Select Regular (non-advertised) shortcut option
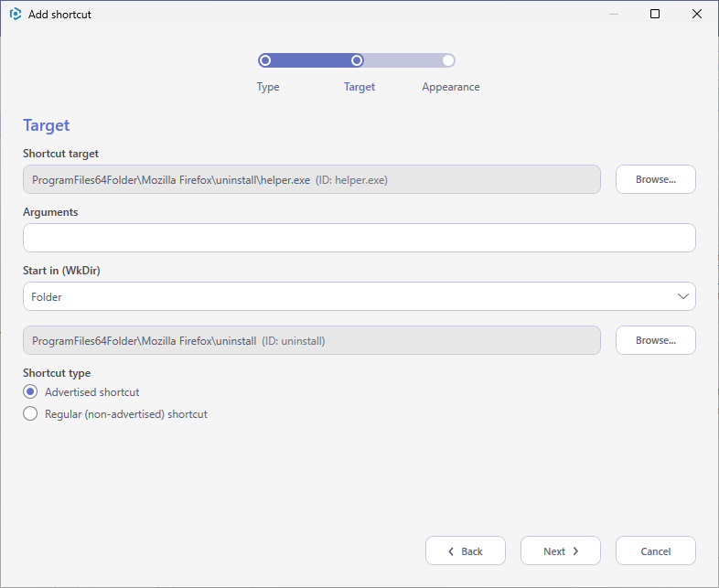719x588 pixels. (30, 414)
